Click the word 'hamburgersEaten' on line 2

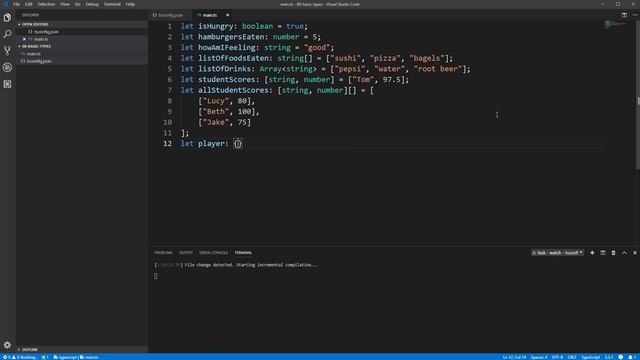pyautogui.click(x=231, y=37)
